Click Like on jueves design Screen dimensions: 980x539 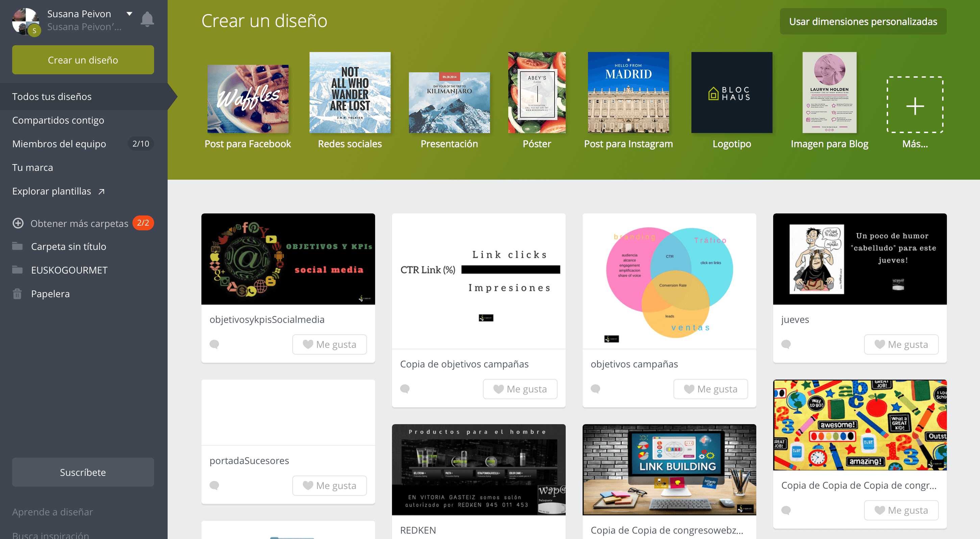[901, 344]
